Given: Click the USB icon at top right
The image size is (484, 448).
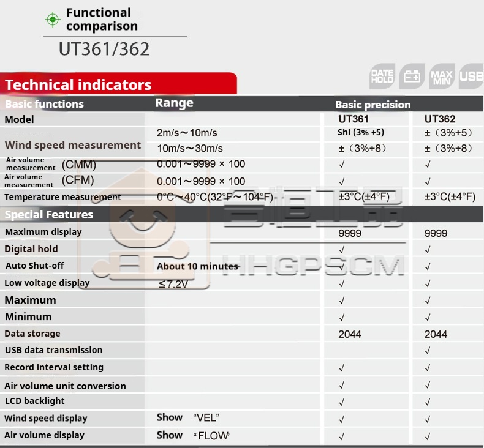Looking at the screenshot, I should (471, 77).
